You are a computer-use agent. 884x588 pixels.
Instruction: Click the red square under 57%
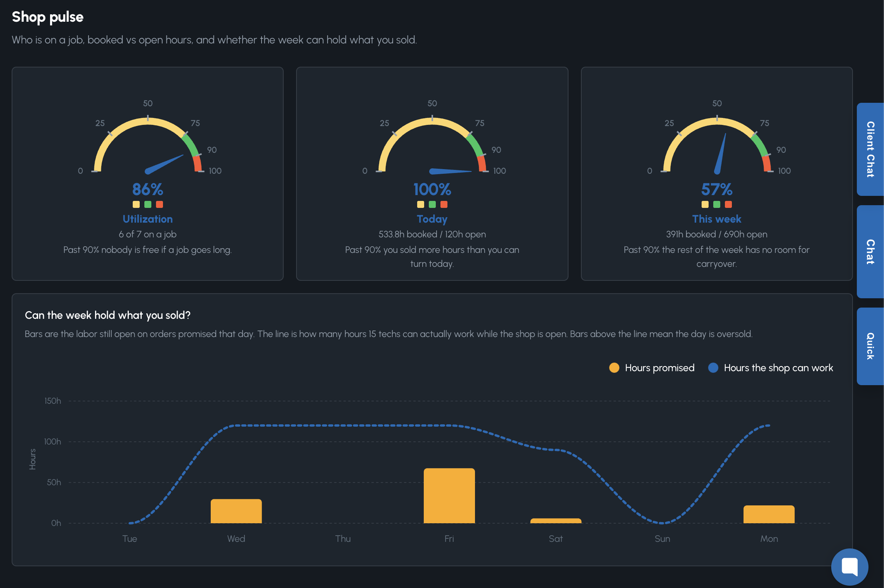click(x=728, y=204)
